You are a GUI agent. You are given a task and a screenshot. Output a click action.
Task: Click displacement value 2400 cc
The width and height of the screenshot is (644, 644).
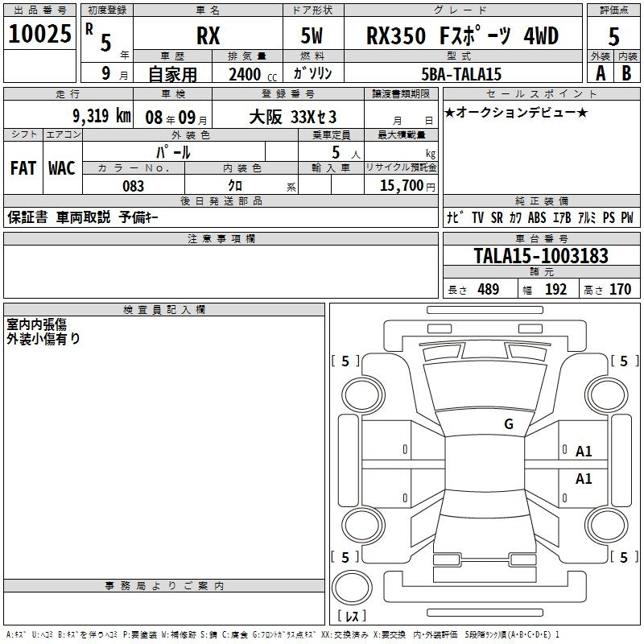pos(253,74)
